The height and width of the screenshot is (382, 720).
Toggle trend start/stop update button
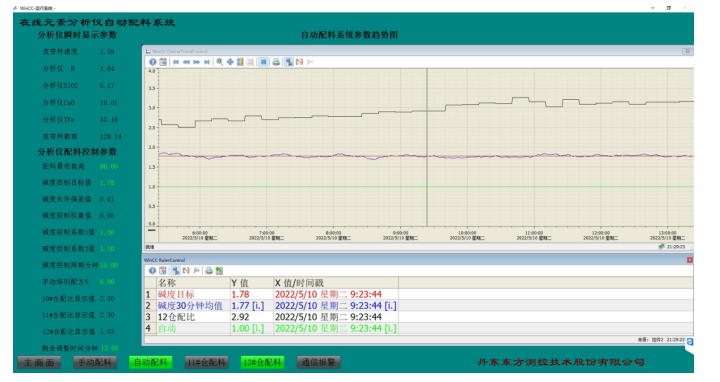click(264, 62)
